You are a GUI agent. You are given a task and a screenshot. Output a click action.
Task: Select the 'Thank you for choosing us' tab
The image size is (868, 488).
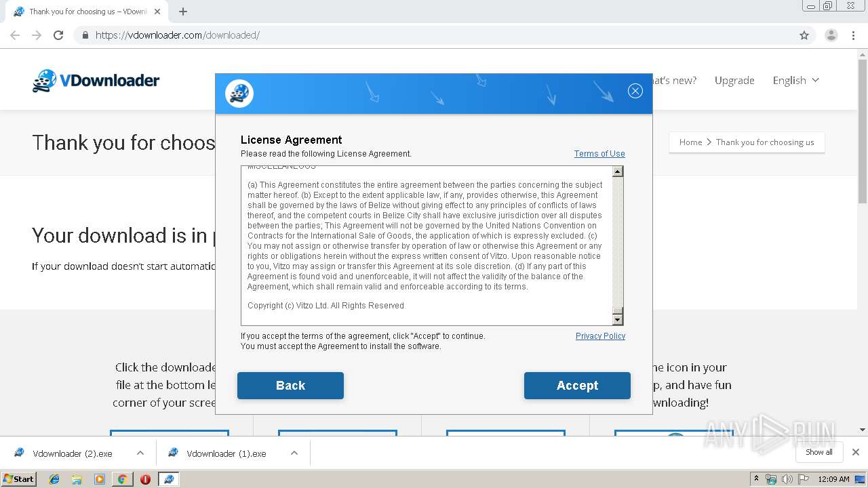87,12
